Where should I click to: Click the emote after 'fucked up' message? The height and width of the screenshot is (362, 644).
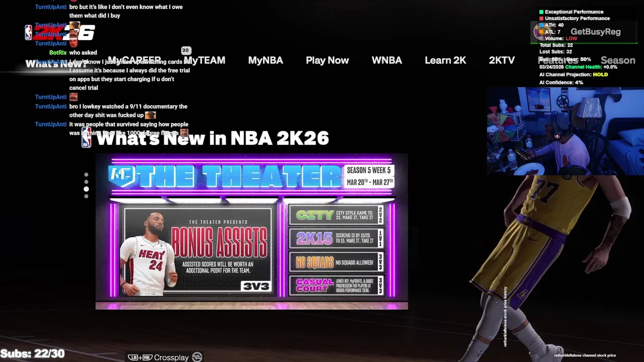(x=150, y=115)
